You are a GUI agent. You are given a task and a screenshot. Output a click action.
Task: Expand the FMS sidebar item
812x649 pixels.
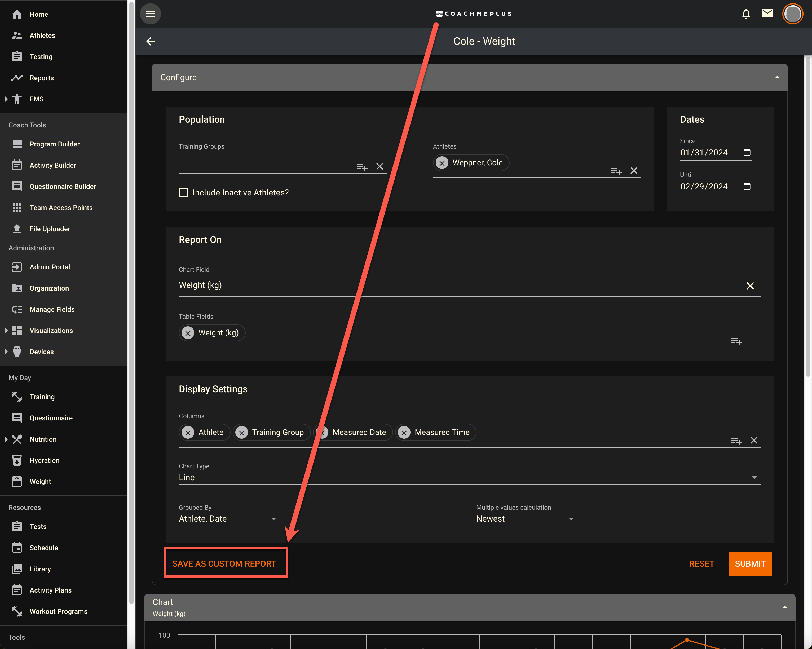[x=6, y=99]
